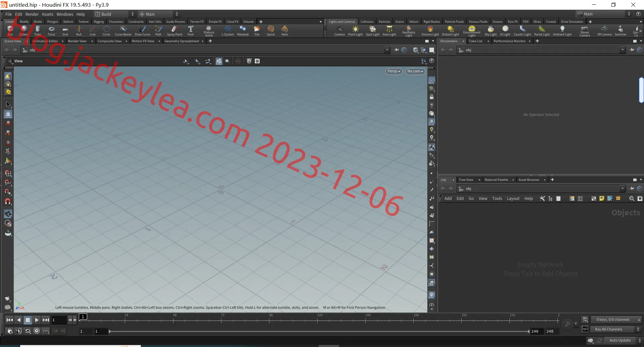Toggle real time playback on timeline
The image size is (644, 347).
(37, 331)
